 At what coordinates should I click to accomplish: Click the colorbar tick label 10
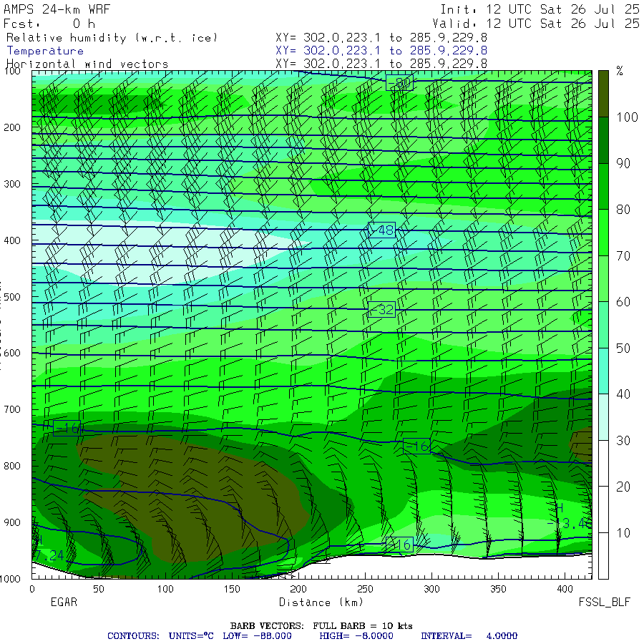click(623, 533)
